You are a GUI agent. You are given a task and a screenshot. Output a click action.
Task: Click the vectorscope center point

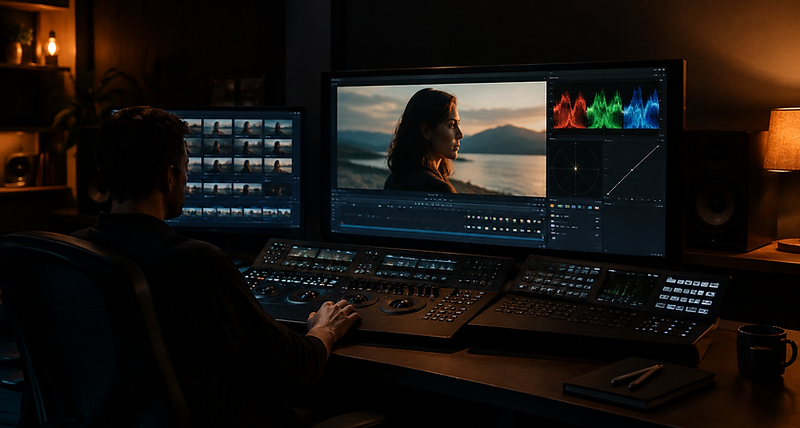(576, 169)
